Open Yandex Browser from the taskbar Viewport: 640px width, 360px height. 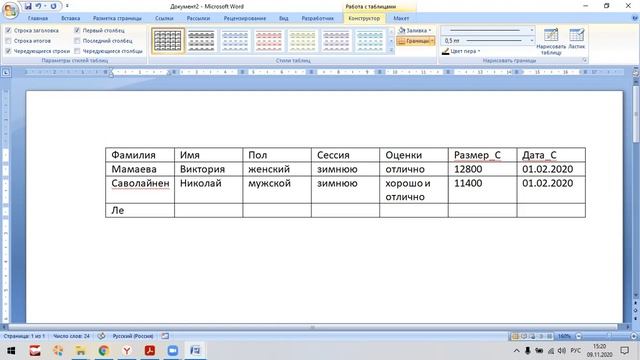coord(127,351)
